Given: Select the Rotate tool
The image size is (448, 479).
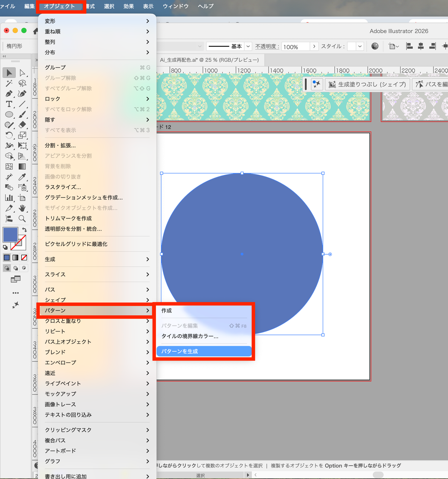Looking at the screenshot, I should tap(9, 135).
